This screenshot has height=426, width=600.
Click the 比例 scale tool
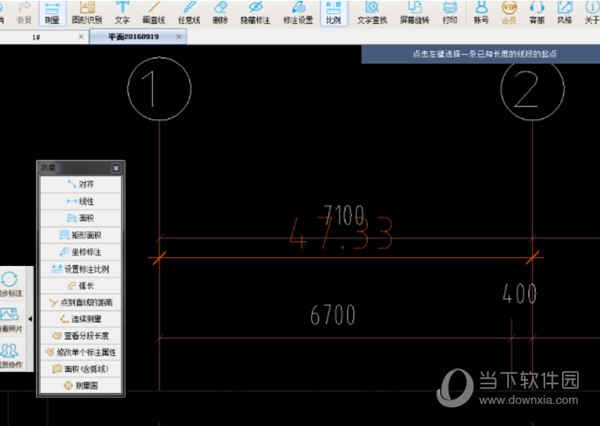click(x=334, y=13)
